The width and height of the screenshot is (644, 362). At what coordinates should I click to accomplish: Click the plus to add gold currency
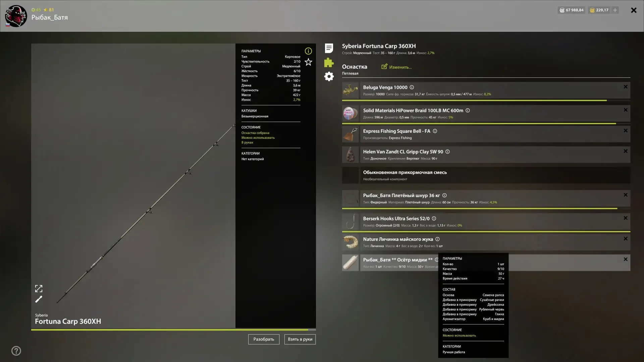(615, 10)
